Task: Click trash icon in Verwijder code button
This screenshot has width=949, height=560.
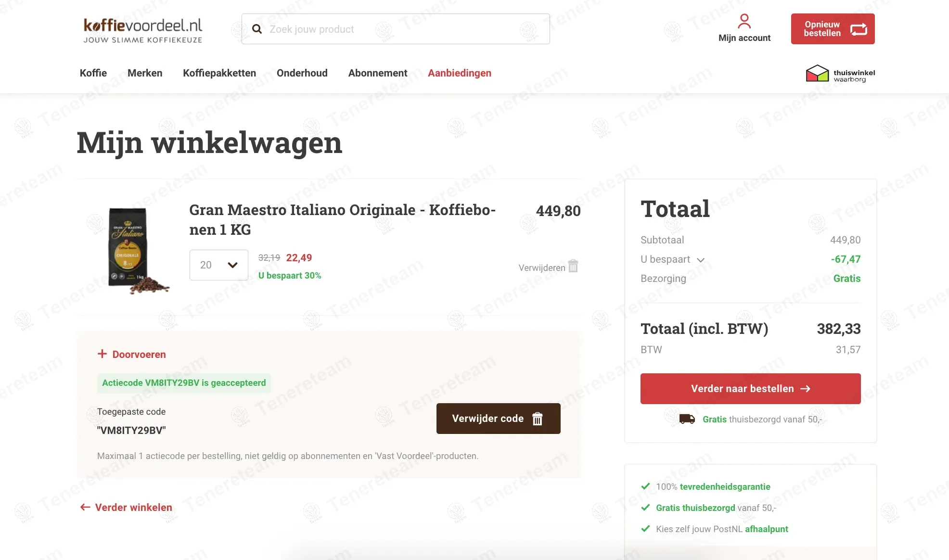Action: click(538, 419)
